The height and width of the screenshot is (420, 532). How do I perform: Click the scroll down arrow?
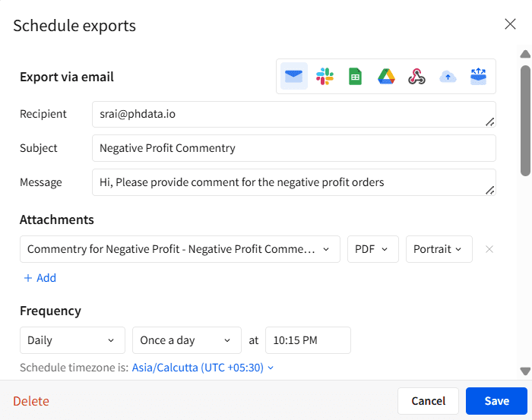click(x=525, y=371)
